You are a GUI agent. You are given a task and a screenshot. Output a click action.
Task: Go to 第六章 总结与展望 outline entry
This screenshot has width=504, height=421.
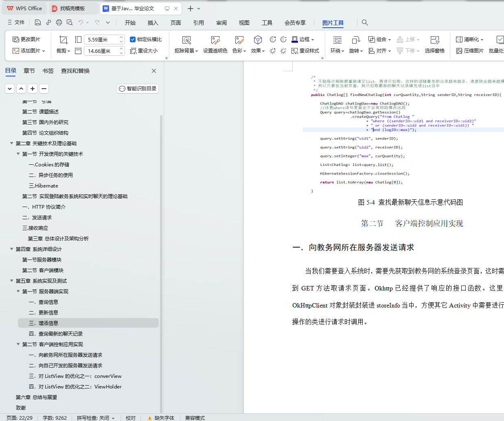pos(36,397)
